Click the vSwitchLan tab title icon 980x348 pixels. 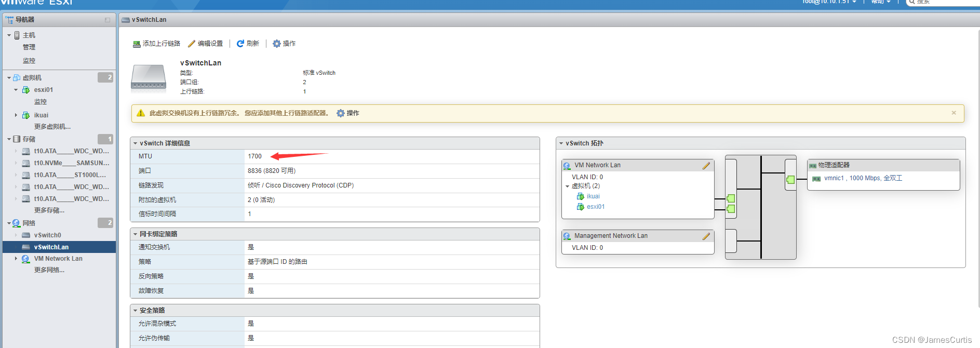pos(126,20)
